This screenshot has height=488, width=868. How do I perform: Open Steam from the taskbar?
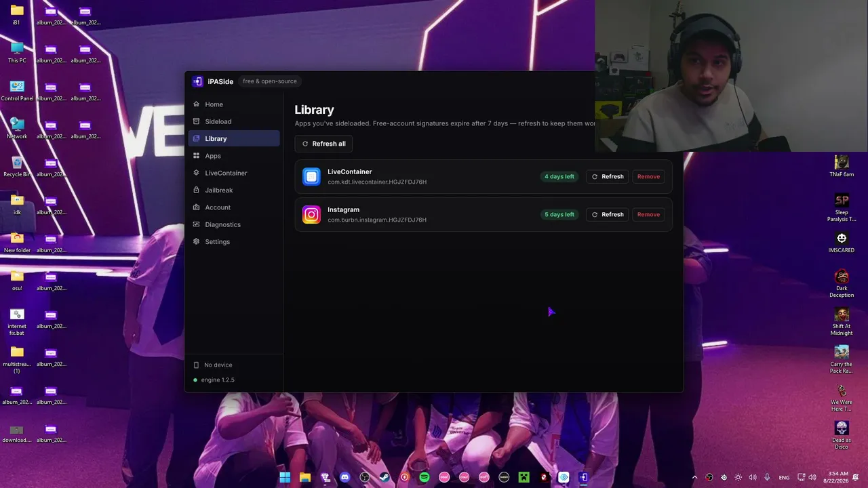384,477
